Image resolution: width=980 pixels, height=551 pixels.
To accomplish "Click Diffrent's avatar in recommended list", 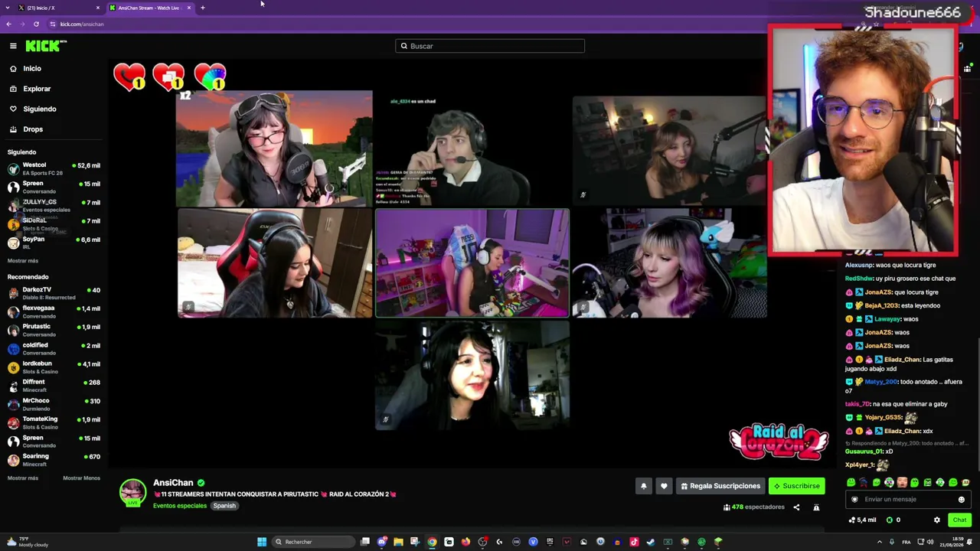I will (13, 386).
